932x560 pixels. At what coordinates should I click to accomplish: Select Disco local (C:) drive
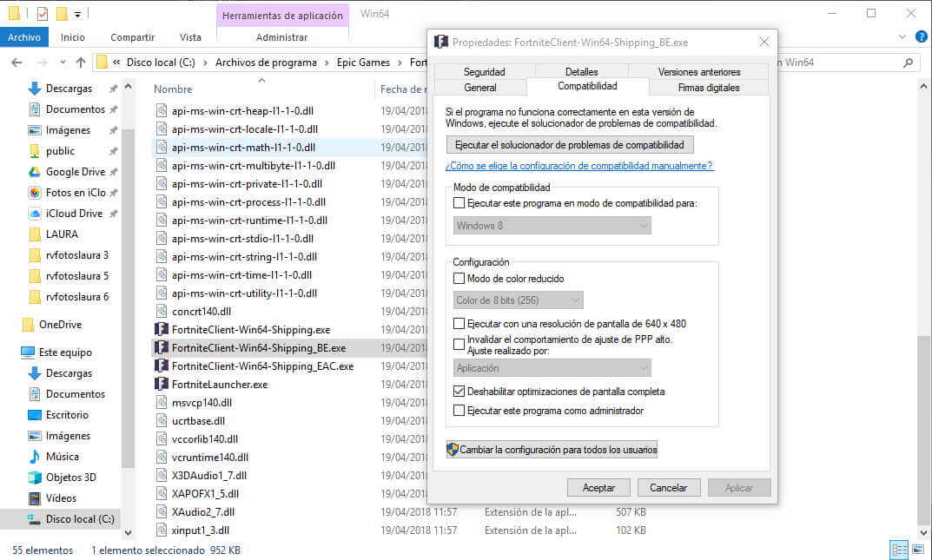coord(80,519)
